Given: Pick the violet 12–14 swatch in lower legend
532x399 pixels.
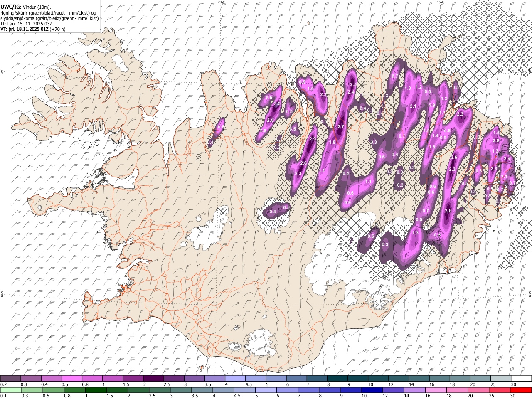Looking at the screenshot, I should pos(393,390).
